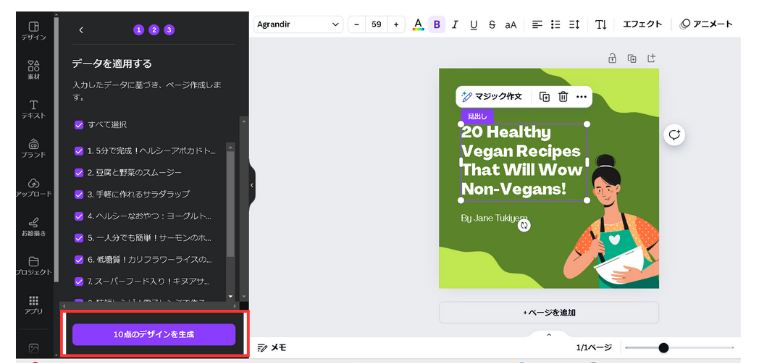Open the デザイン sidebar panel

point(33,31)
